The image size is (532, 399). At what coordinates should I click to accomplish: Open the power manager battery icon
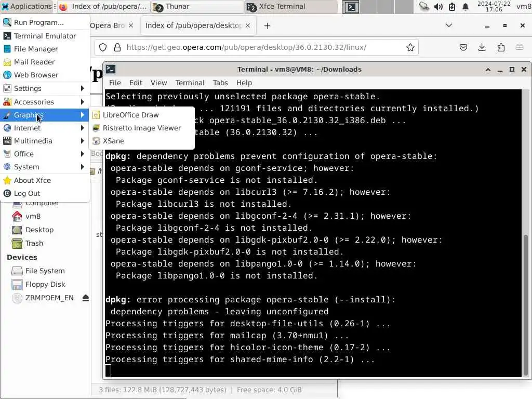(452, 6)
